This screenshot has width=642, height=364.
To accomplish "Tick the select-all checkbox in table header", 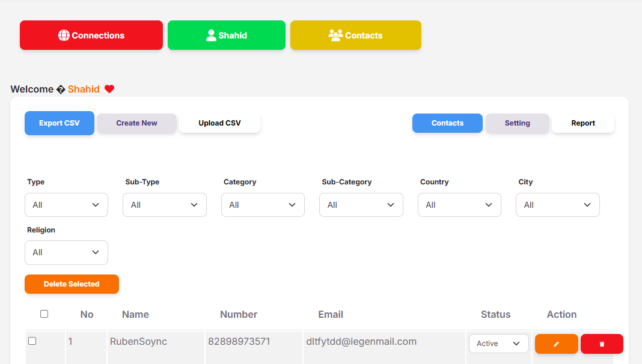I will [44, 314].
